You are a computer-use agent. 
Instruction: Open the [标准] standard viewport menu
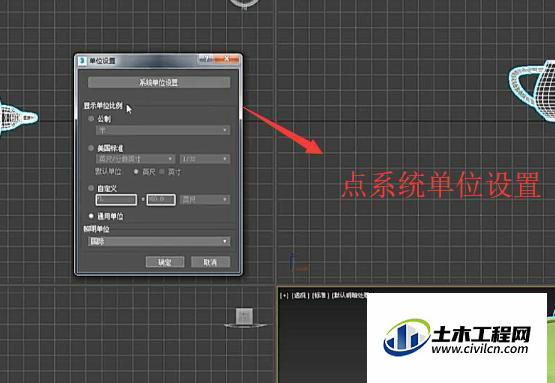click(321, 295)
